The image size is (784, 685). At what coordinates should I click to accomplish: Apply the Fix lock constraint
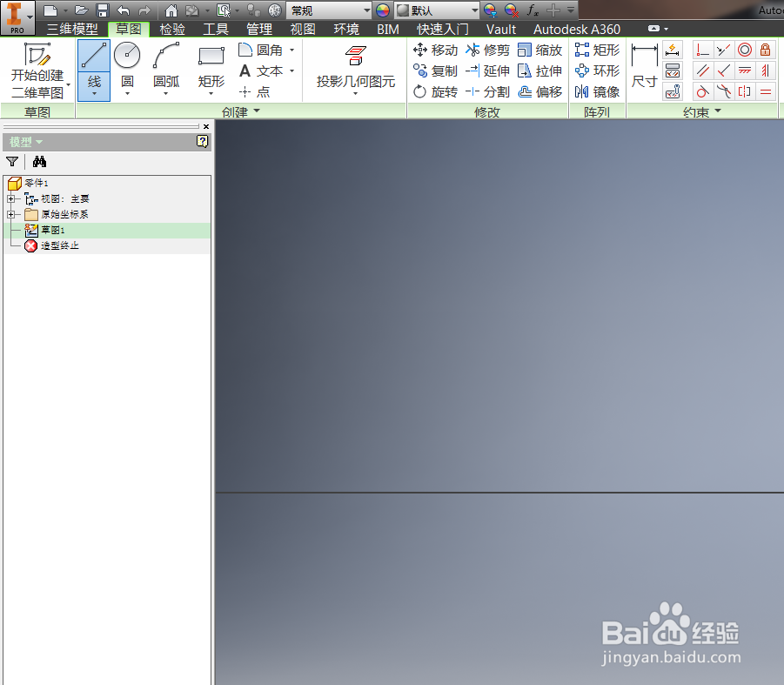click(765, 50)
